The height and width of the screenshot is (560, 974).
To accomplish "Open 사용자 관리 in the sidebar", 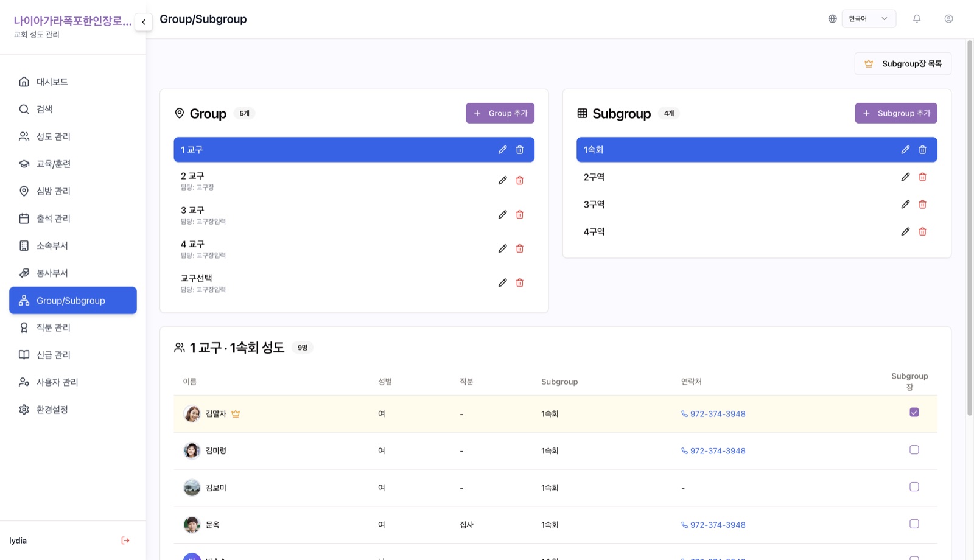I will tap(73, 382).
